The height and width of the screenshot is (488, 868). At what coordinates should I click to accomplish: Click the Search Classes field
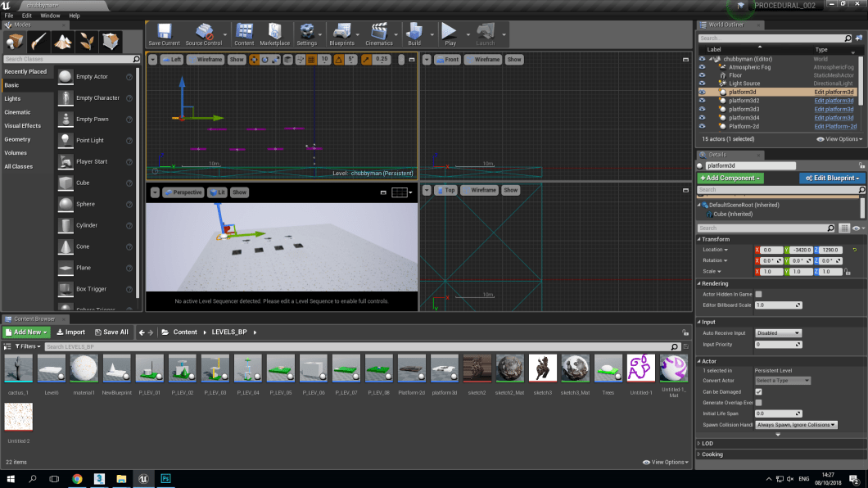72,59
